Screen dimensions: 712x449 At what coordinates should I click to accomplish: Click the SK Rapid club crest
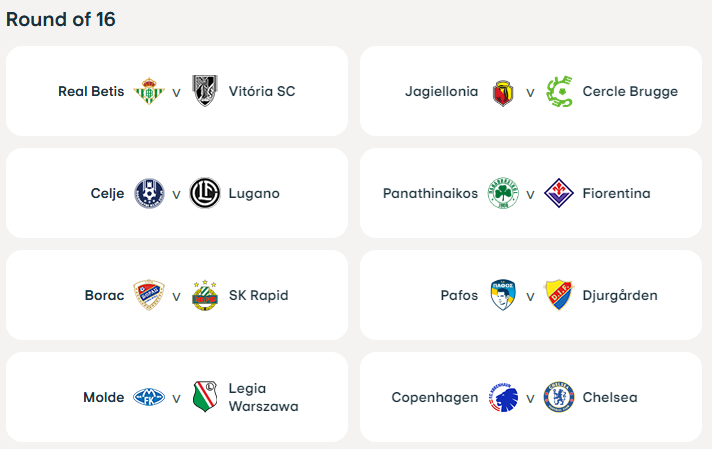[x=205, y=296]
